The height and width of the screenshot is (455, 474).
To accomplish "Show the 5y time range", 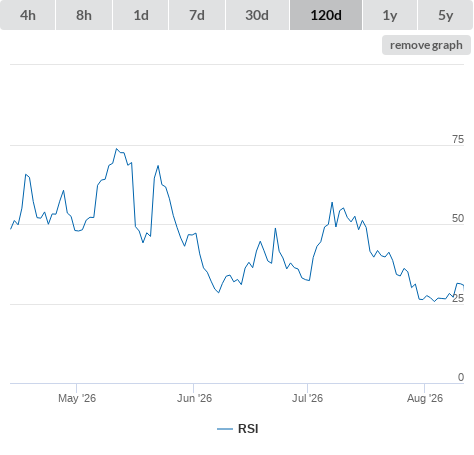I will click(445, 15).
